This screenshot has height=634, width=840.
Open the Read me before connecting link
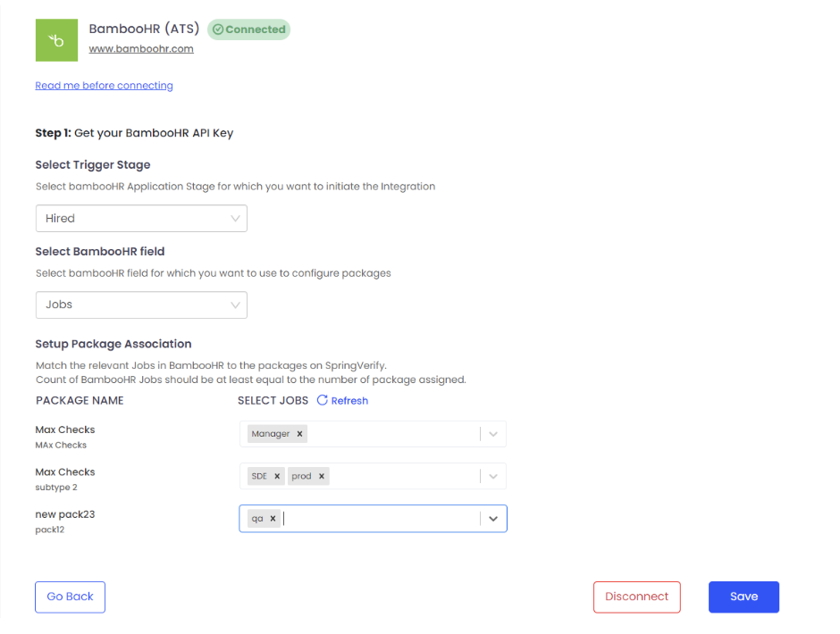(x=104, y=86)
